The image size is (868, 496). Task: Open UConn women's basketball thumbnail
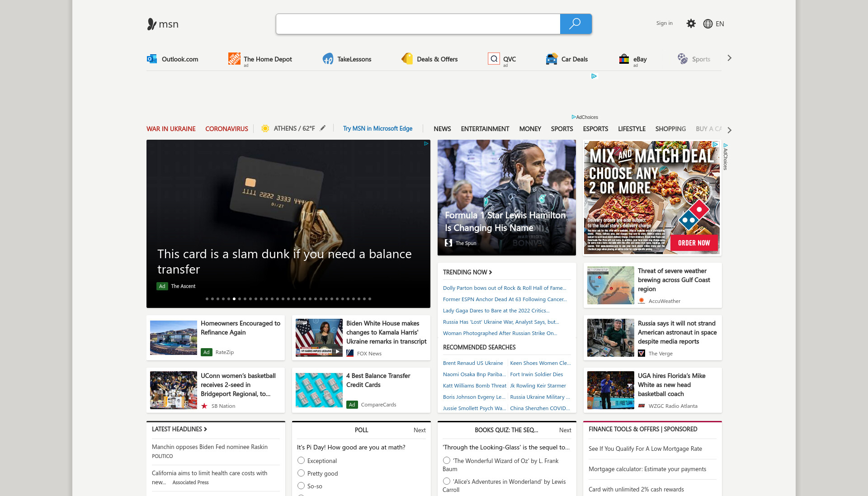[x=174, y=390]
